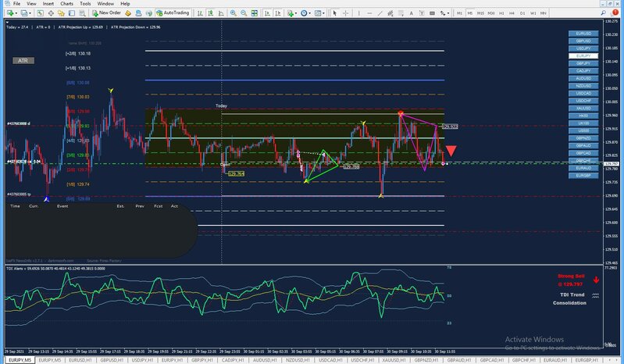624x364 pixels.
Task: Switch timeframe to D1
Action: pos(522,13)
